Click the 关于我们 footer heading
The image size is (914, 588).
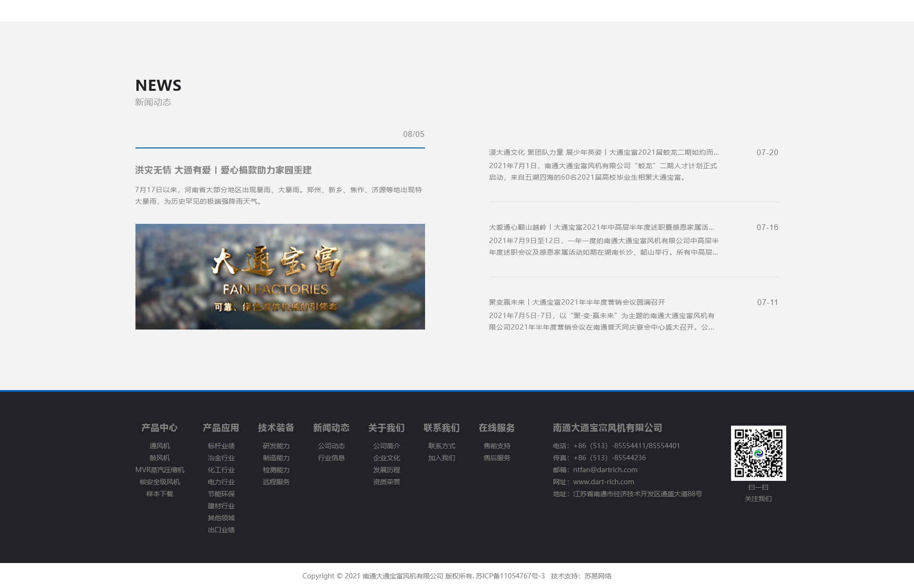(387, 428)
